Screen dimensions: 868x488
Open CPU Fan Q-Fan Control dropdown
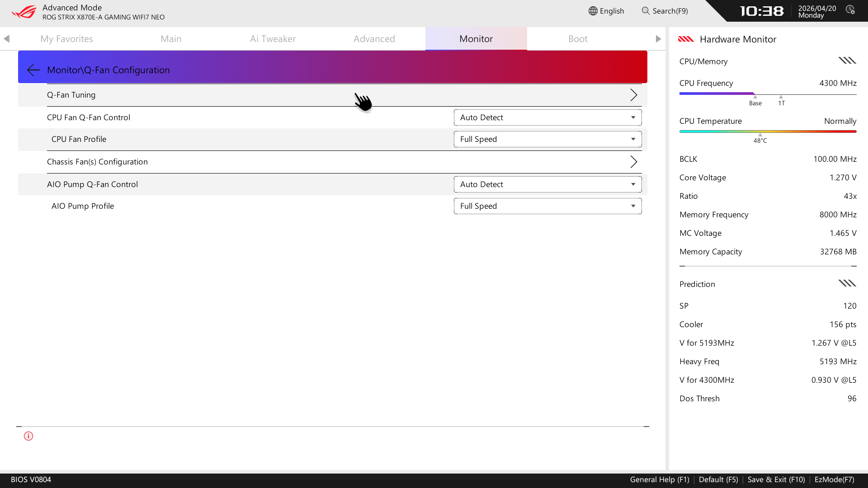[x=547, y=117]
